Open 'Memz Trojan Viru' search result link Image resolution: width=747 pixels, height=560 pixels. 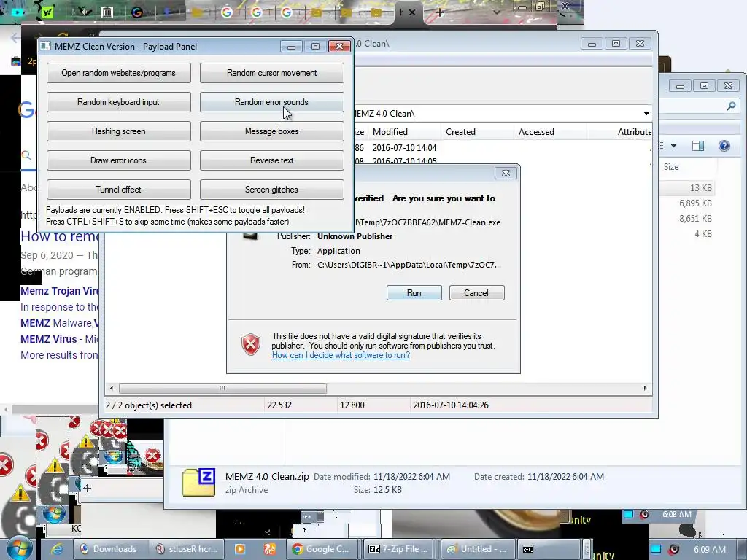click(x=60, y=291)
